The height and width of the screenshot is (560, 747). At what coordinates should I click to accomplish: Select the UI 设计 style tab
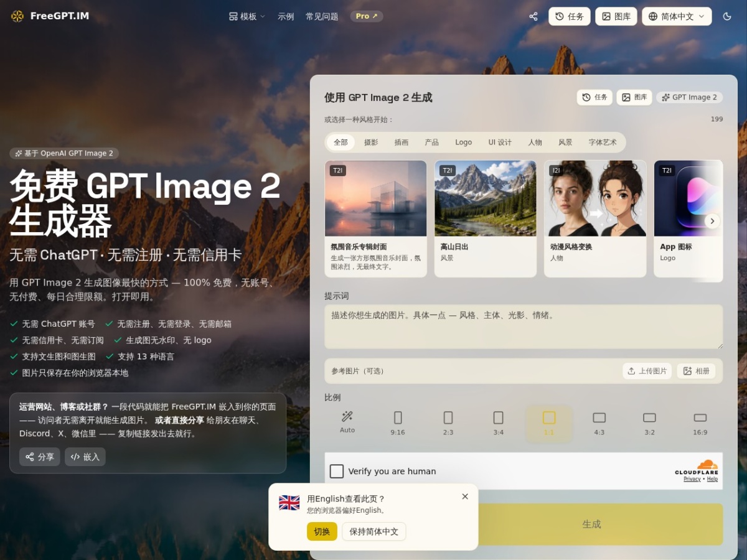pyautogui.click(x=500, y=142)
